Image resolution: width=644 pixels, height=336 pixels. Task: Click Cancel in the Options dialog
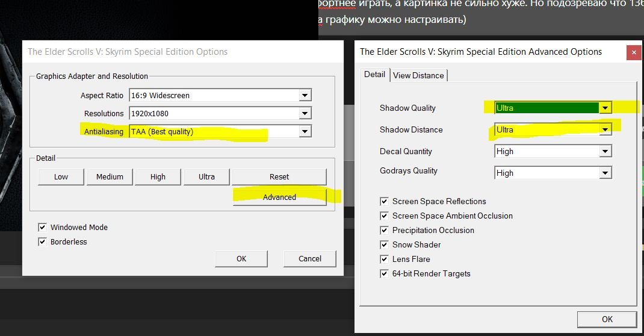[310, 259]
